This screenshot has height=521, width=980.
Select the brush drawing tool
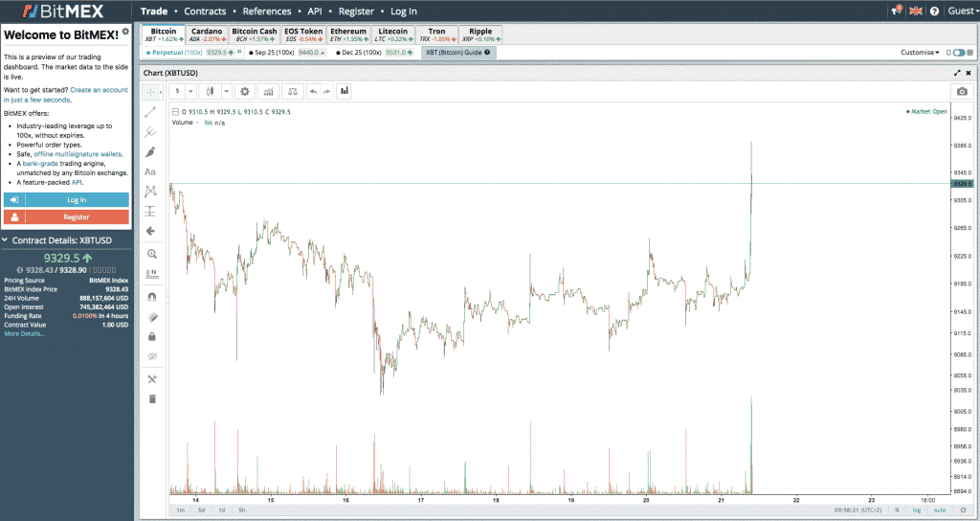150,152
